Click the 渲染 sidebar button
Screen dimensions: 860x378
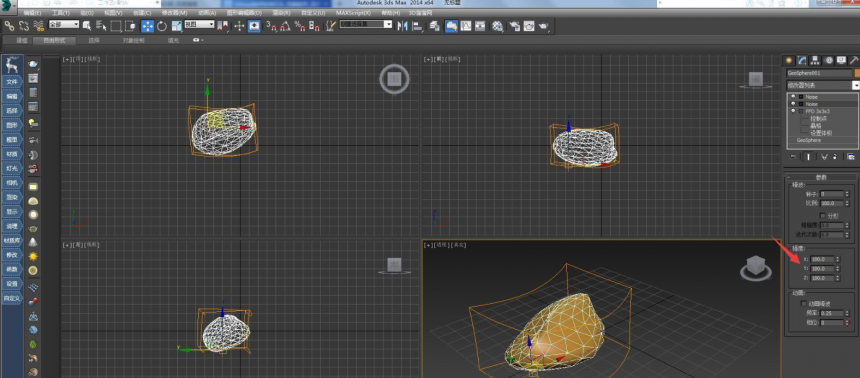pos(12,197)
